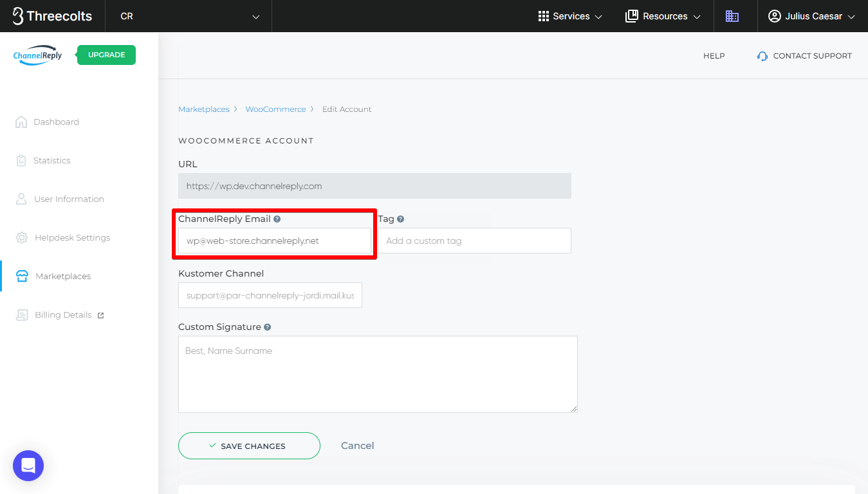Open the HELP link
Screen dimensions: 868x494
click(714, 56)
